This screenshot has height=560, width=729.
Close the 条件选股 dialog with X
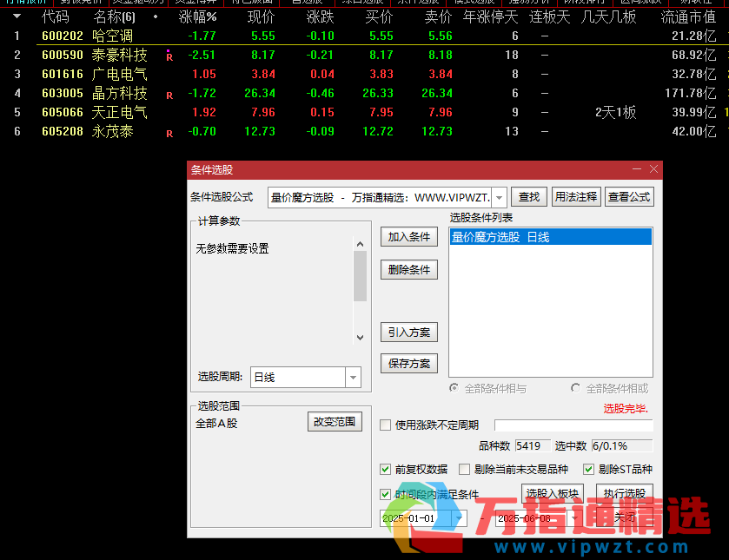pos(653,169)
